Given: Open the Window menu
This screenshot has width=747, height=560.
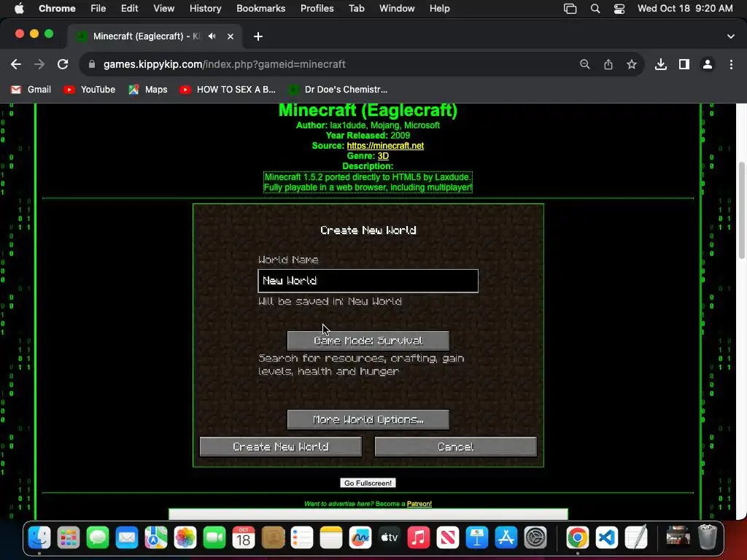Looking at the screenshot, I should [397, 9].
